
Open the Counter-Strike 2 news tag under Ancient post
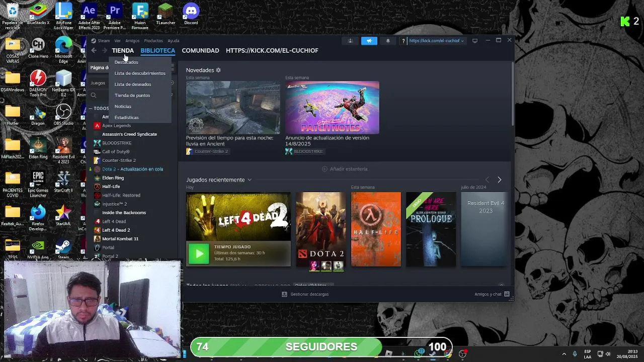207,151
